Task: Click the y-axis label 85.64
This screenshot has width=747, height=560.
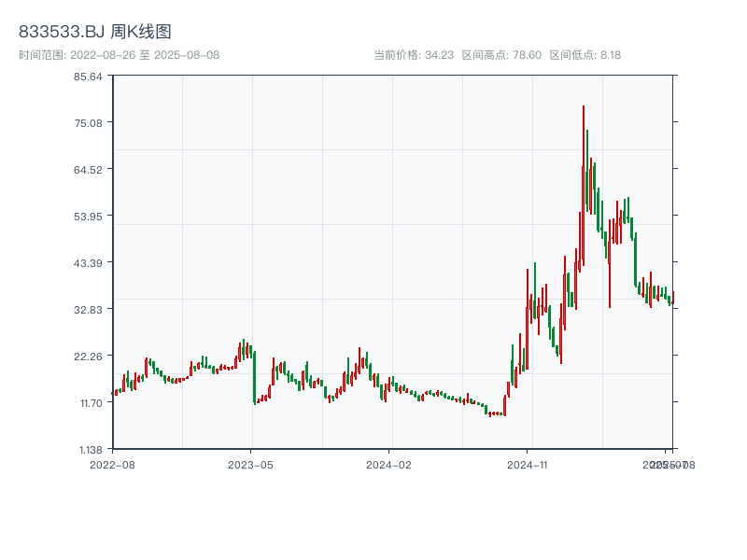Action: (88, 77)
